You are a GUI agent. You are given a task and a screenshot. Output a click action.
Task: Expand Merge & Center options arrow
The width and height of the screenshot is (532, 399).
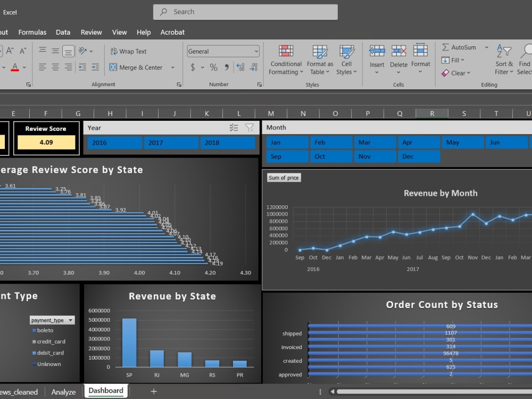(x=173, y=67)
